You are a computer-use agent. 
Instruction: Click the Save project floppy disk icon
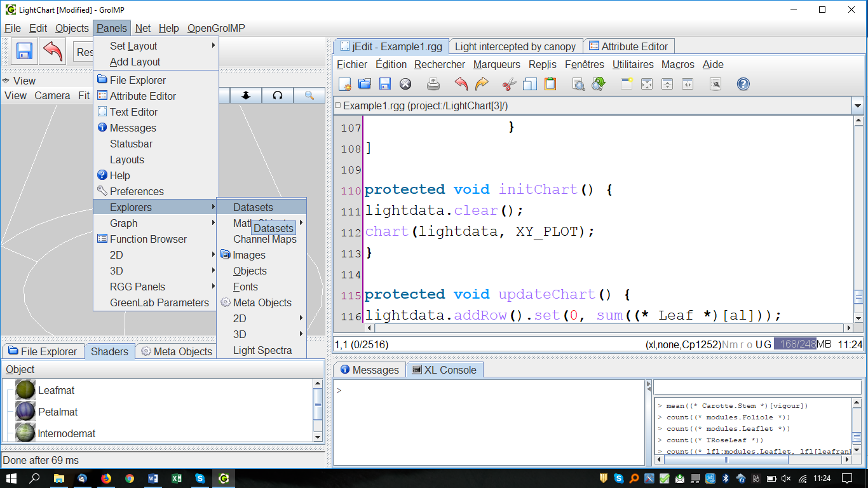24,51
